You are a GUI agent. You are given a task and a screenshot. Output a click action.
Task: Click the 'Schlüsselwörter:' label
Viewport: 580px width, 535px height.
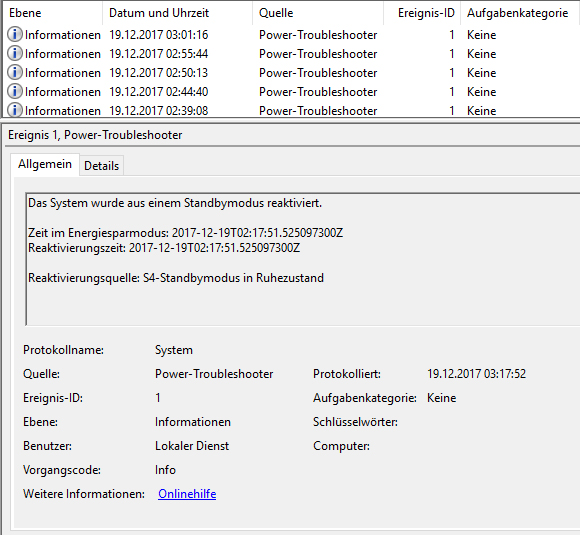pos(355,422)
